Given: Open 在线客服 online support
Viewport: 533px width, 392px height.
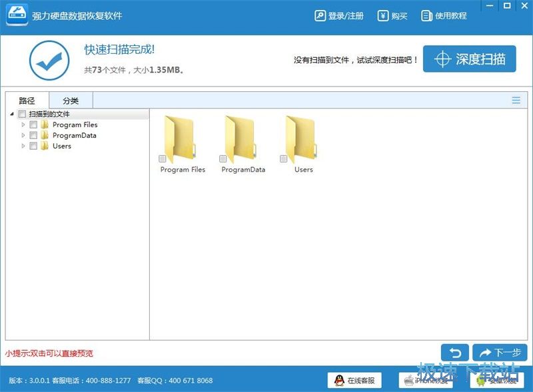Looking at the screenshot, I should click(354, 380).
